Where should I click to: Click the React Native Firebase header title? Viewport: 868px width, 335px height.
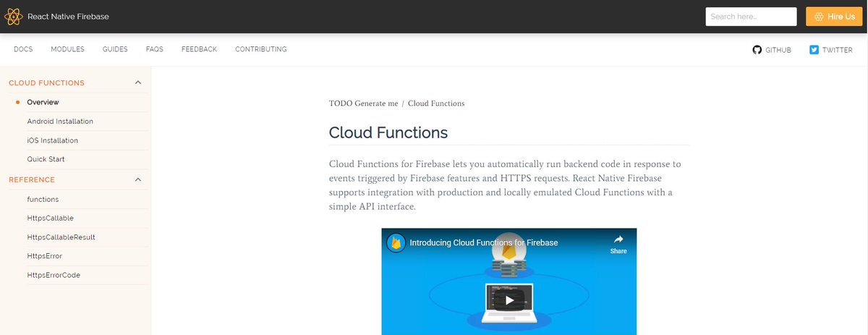tap(68, 16)
